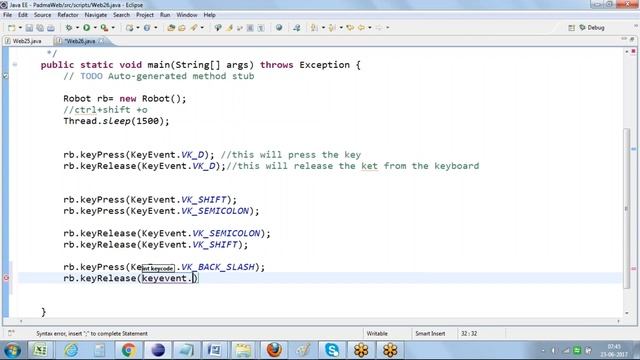Click the Save toolbar icon
The height and width of the screenshot is (360, 640).
tap(29, 28)
